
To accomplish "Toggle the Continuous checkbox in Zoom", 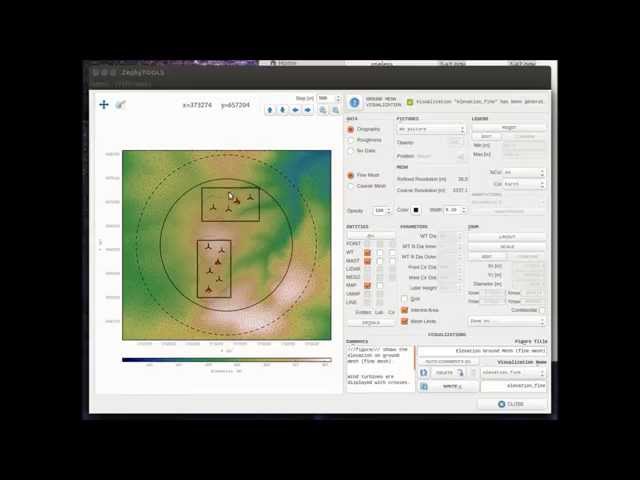I will pos(542,310).
